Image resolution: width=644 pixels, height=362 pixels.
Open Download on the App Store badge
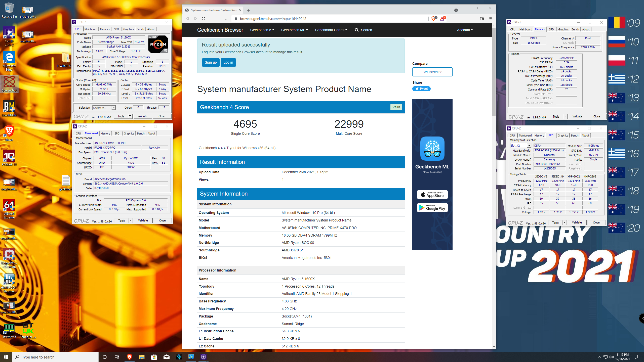432,194
